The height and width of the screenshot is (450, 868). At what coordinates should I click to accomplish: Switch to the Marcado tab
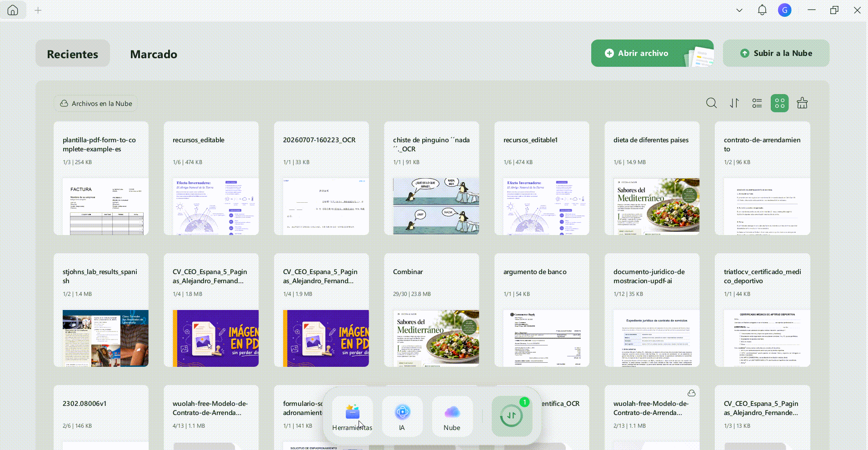point(154,54)
